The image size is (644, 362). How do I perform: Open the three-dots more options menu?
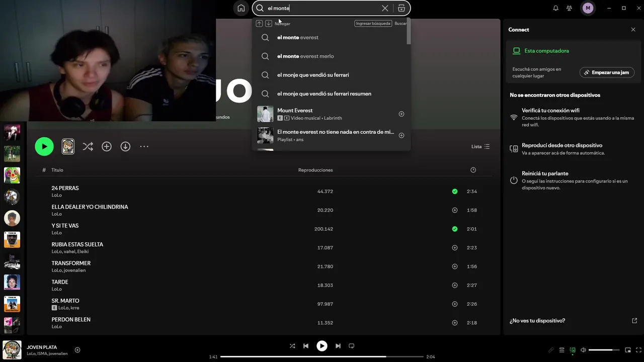[144, 146]
